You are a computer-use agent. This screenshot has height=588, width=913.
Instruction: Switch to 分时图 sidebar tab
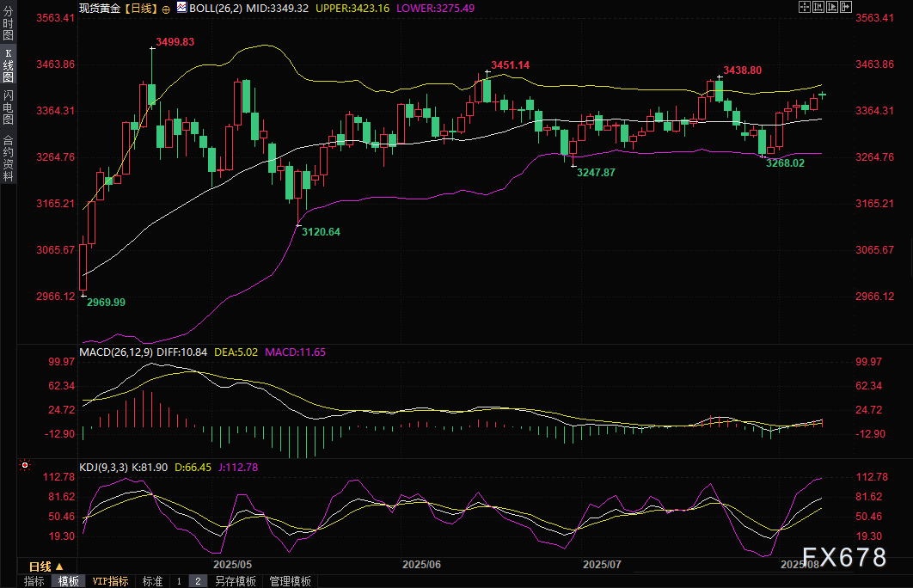click(x=8, y=22)
